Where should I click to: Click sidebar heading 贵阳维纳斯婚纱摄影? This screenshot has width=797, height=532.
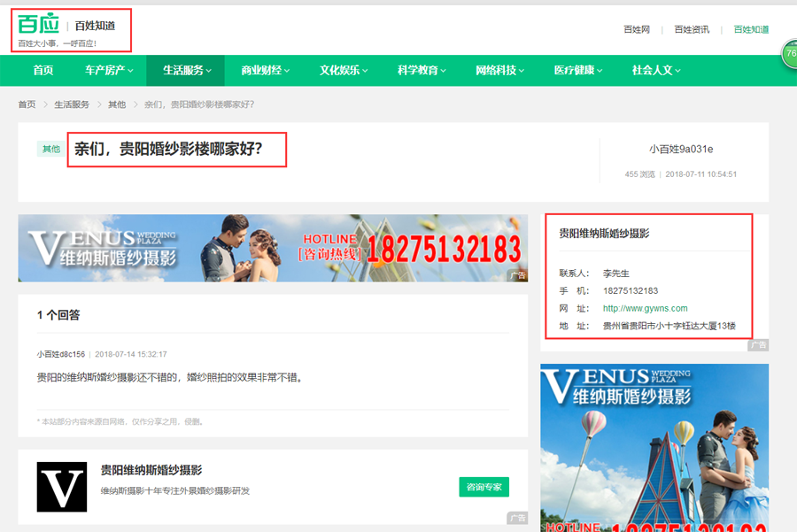(604, 234)
